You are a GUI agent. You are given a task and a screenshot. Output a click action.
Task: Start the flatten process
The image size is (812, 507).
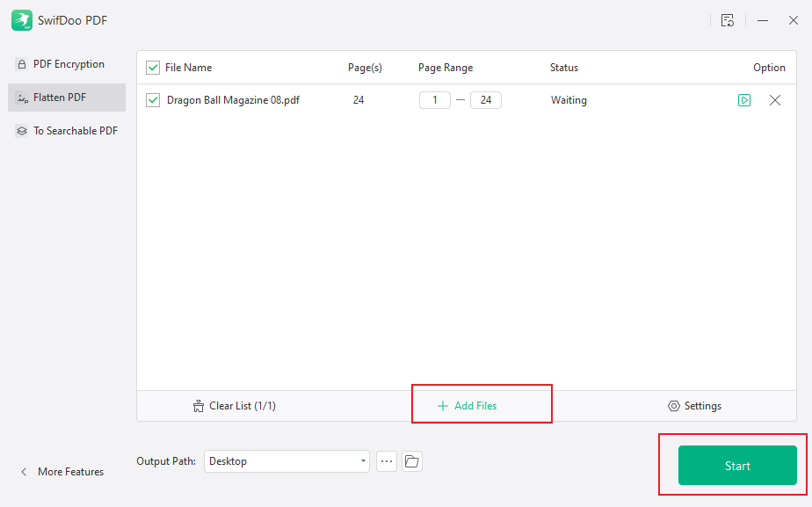click(x=737, y=465)
